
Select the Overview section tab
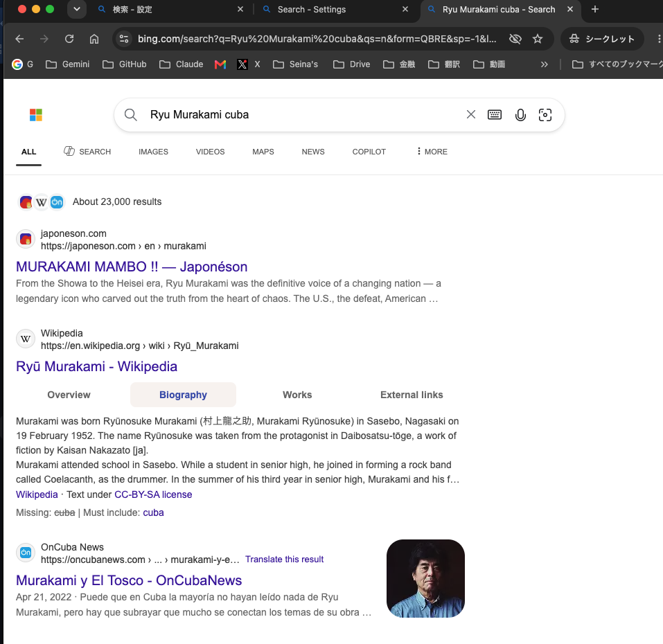tap(69, 395)
